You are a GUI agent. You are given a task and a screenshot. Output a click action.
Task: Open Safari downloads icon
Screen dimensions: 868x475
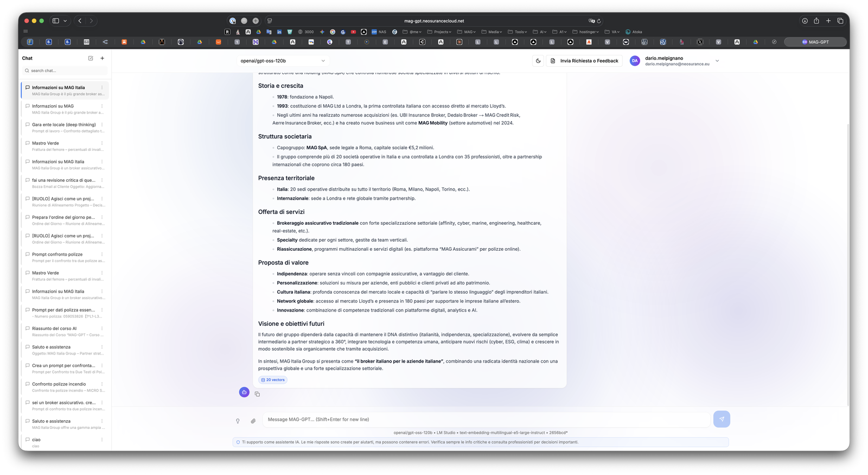coord(805,21)
